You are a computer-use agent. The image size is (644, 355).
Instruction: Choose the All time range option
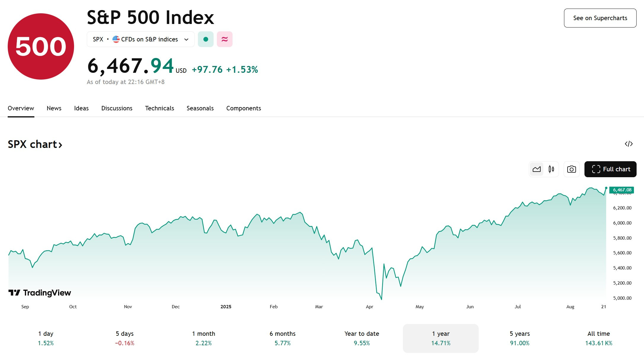pos(599,338)
